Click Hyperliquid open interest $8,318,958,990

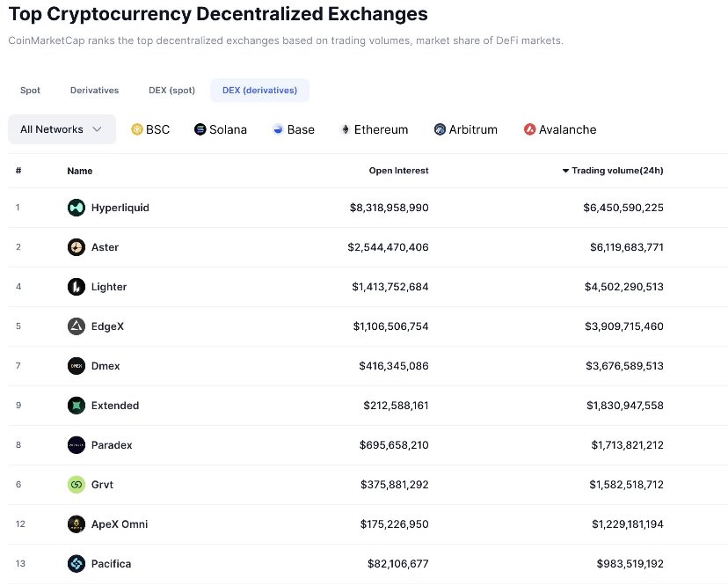[x=389, y=208]
